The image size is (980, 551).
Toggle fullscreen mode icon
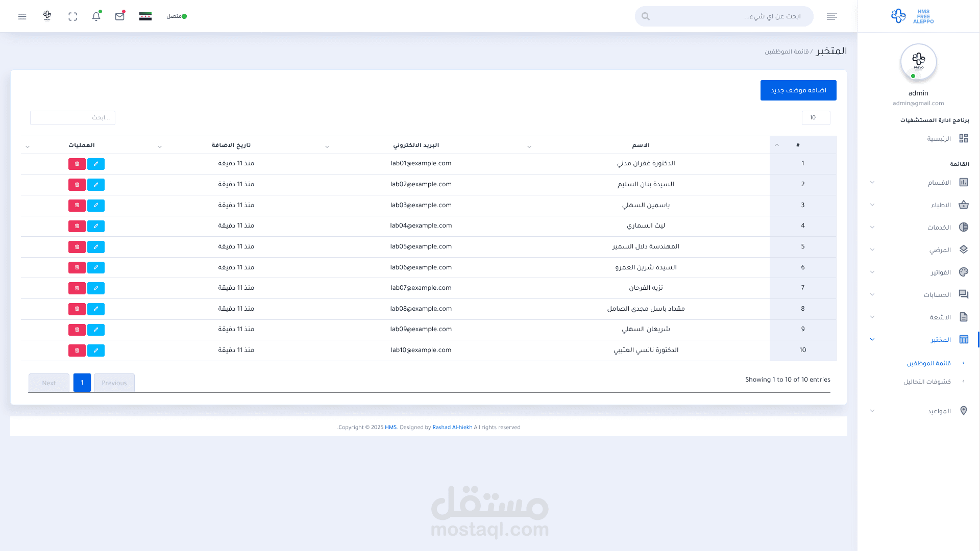point(72,16)
